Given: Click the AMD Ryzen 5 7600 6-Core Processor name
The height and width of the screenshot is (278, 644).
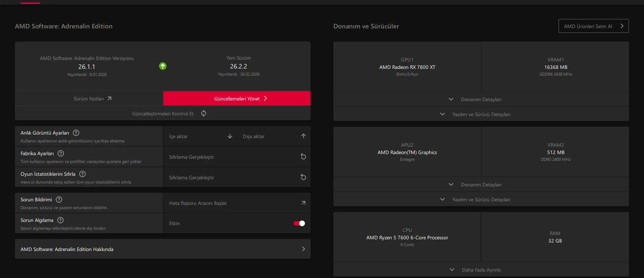Looking at the screenshot, I should (407, 238).
